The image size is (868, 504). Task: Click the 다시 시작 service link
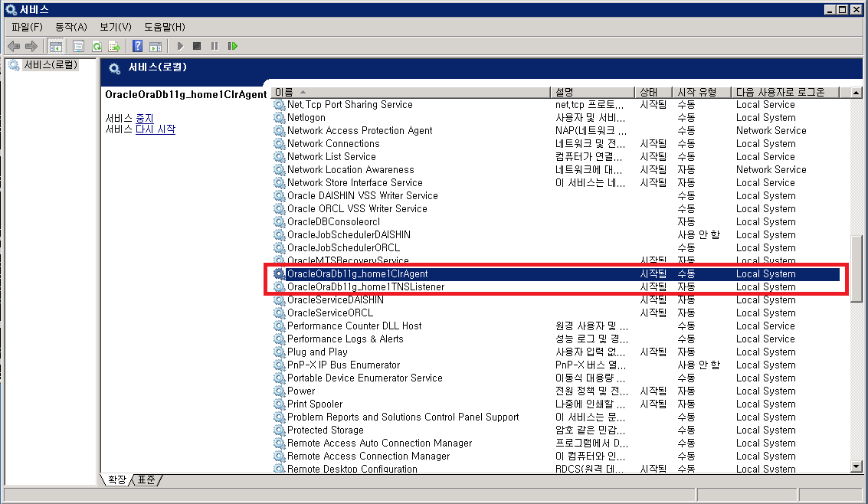156,129
